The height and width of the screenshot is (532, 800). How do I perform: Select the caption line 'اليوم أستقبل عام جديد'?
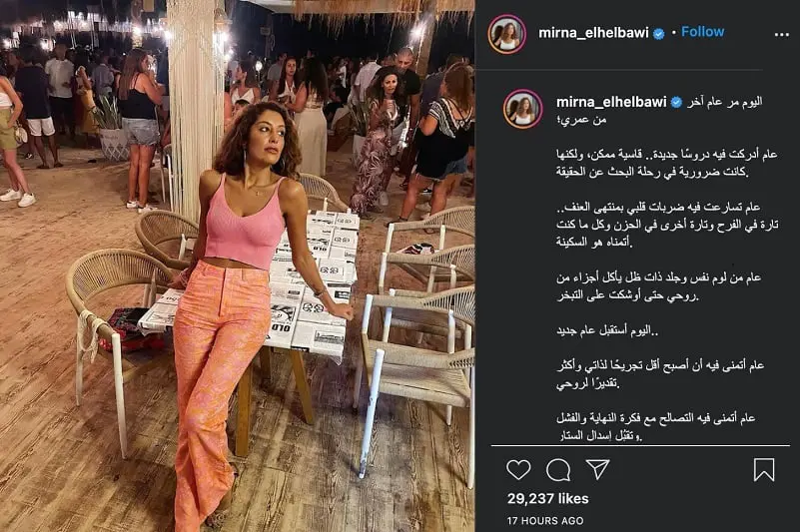click(607, 330)
